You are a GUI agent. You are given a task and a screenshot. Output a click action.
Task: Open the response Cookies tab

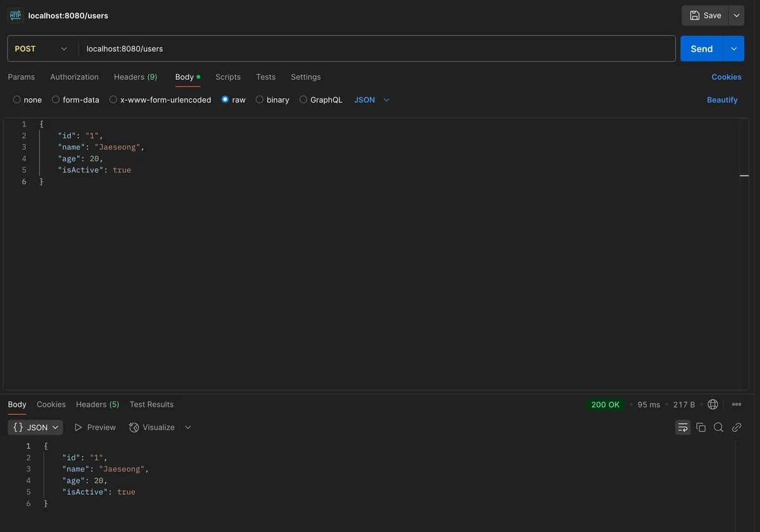(51, 404)
